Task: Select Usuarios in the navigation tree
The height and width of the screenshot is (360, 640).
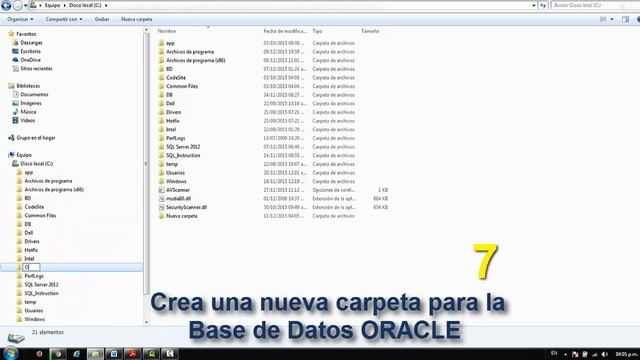Action: 33,311
